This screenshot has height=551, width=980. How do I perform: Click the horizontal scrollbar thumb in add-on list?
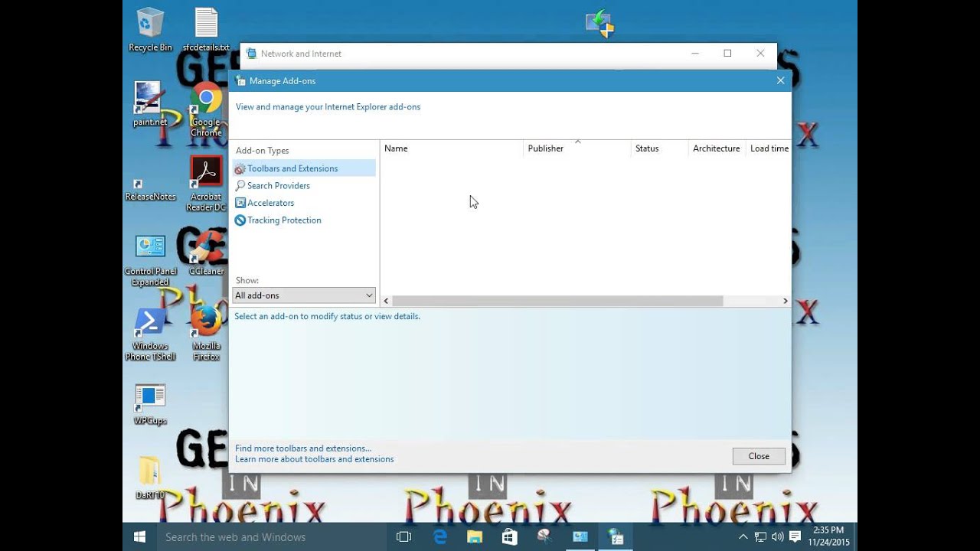pyautogui.click(x=557, y=302)
